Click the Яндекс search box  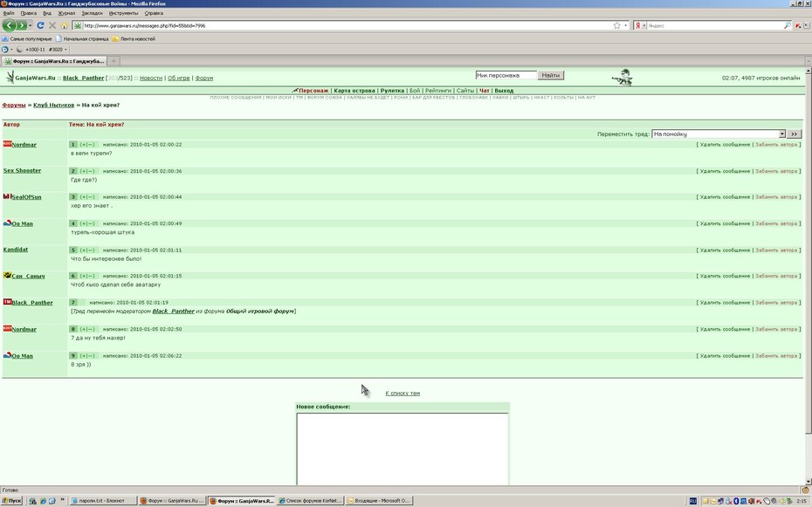[x=714, y=25]
